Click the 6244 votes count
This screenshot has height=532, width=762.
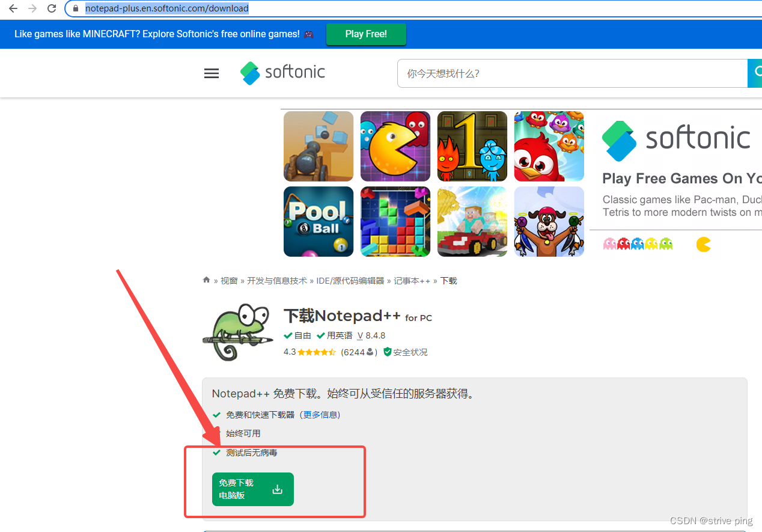359,352
